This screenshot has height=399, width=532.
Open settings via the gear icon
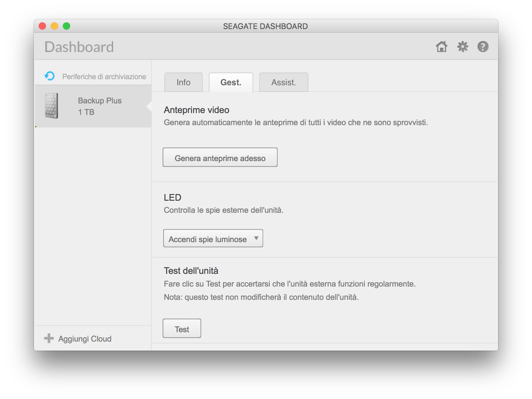(462, 47)
